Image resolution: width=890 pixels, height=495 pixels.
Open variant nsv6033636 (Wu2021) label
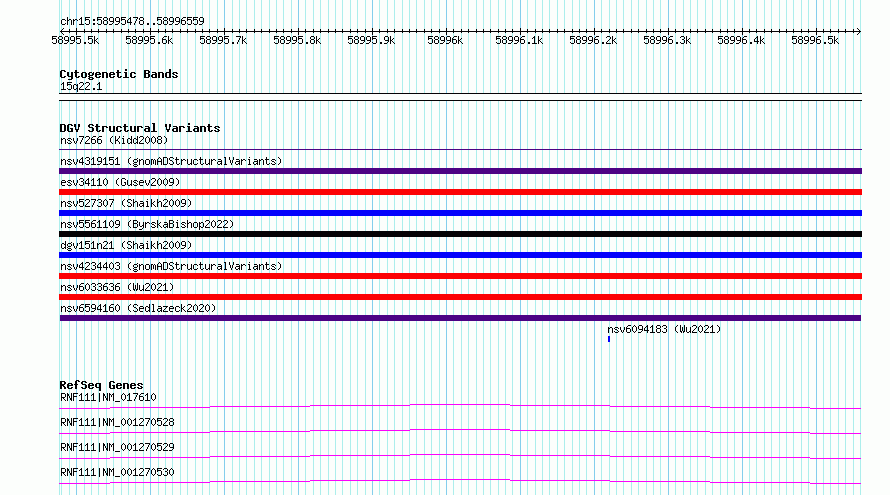tap(117, 287)
